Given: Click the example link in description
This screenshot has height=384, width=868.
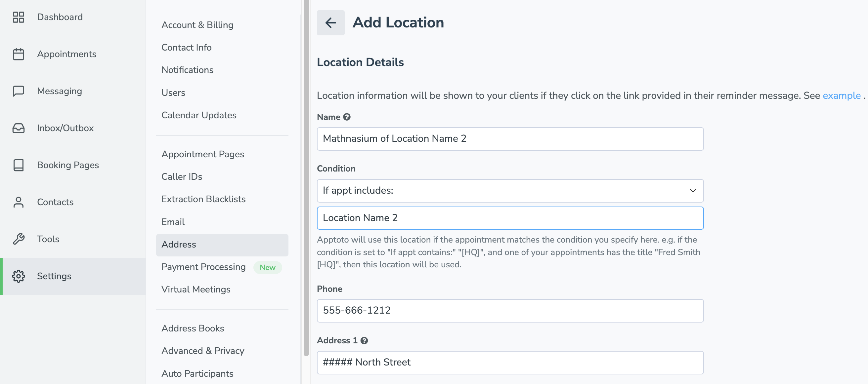Looking at the screenshot, I should pyautogui.click(x=842, y=96).
